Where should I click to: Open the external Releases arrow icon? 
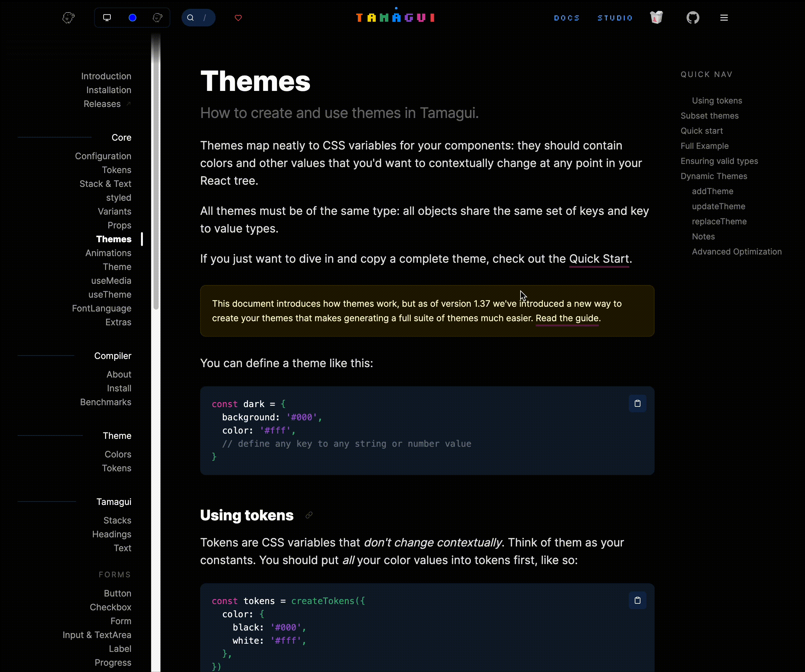(129, 104)
